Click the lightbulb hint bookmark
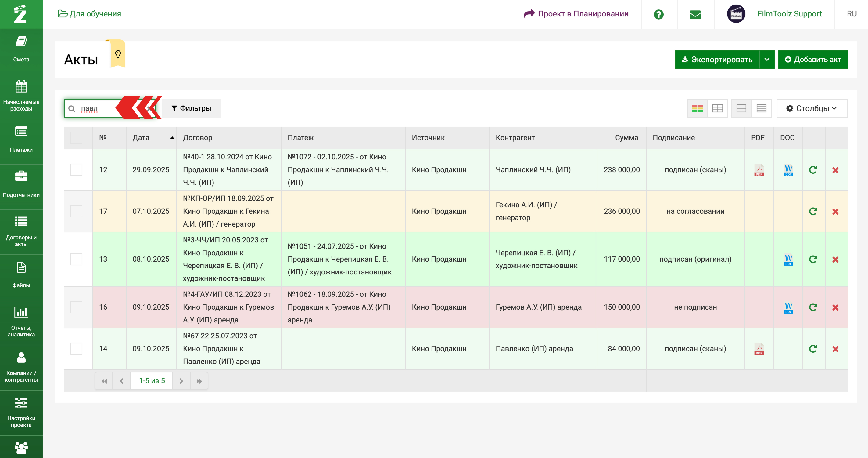This screenshot has width=868, height=458. pos(118,54)
